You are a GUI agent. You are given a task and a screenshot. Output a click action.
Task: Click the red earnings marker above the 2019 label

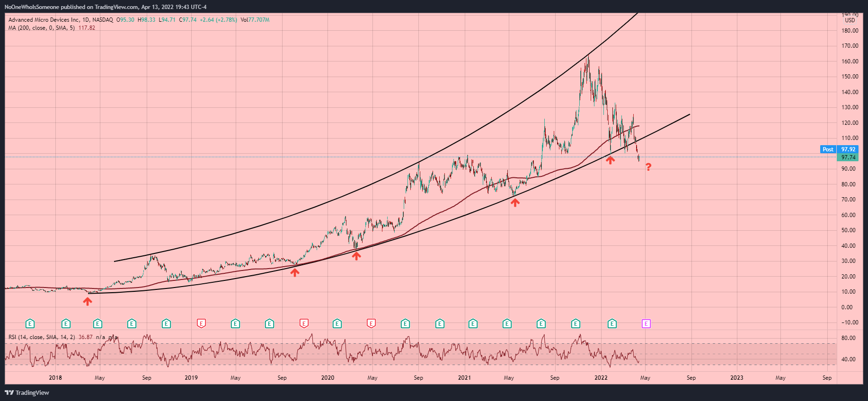click(x=201, y=324)
